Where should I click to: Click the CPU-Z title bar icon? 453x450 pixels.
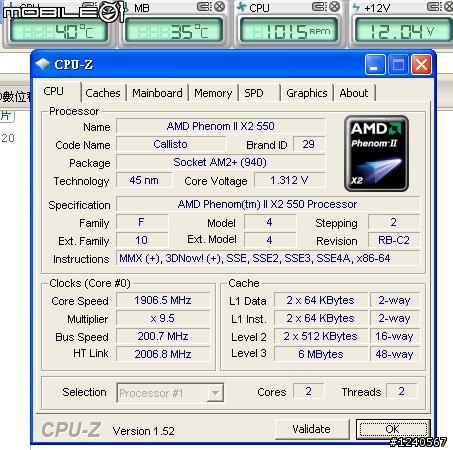(x=43, y=64)
